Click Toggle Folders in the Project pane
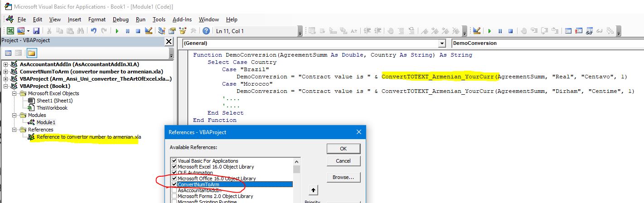 click(31, 53)
